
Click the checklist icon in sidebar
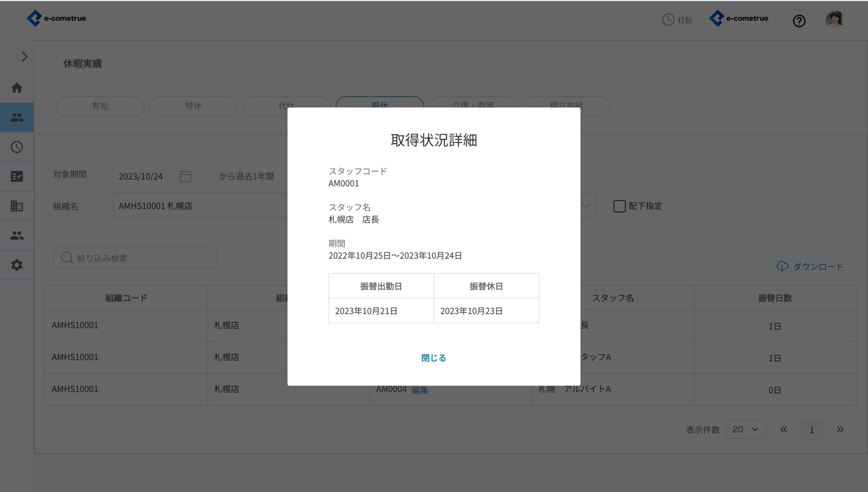(17, 177)
